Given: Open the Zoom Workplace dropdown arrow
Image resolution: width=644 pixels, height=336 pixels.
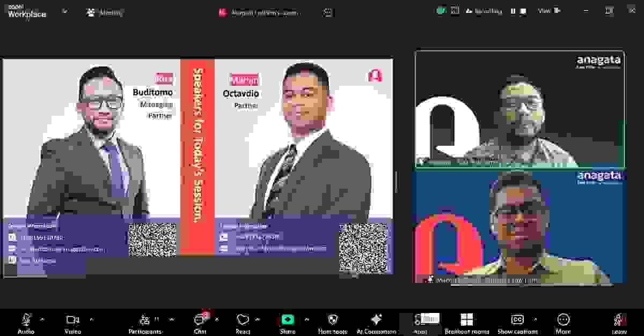Looking at the screenshot, I should click(65, 11).
